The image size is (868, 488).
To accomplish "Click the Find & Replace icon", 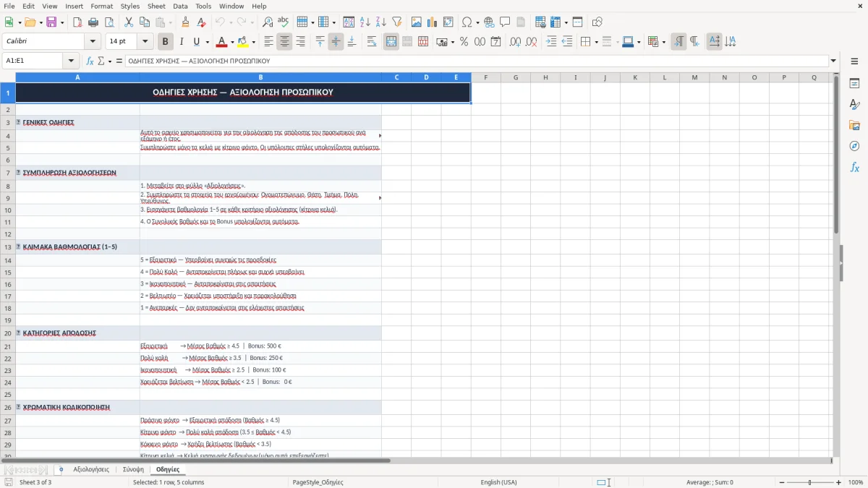I will [x=268, y=22].
